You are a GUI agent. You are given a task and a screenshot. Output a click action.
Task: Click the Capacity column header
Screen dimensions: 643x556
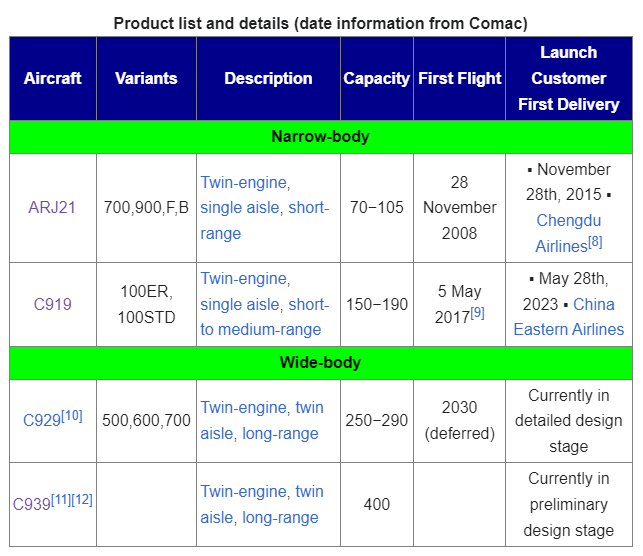click(x=377, y=78)
